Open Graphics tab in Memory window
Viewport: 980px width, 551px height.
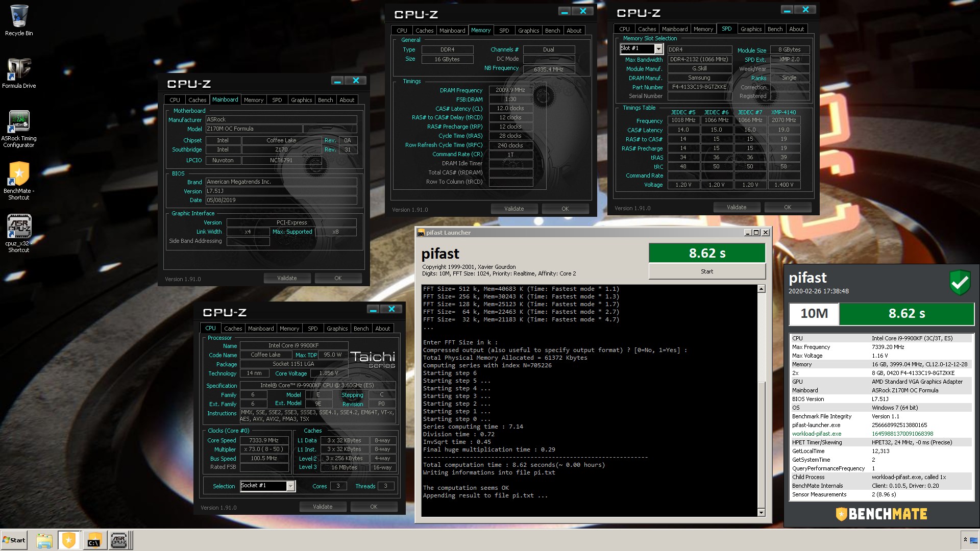click(528, 31)
